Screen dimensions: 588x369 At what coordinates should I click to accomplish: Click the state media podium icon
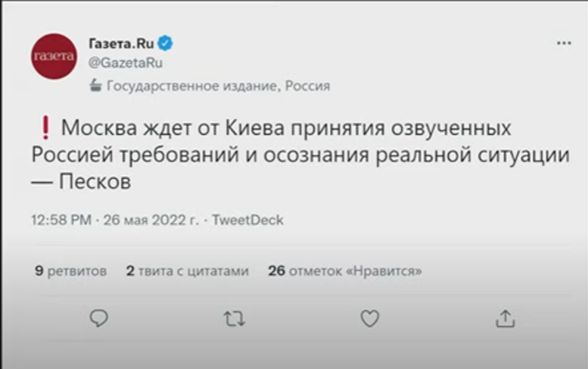pyautogui.click(x=95, y=86)
